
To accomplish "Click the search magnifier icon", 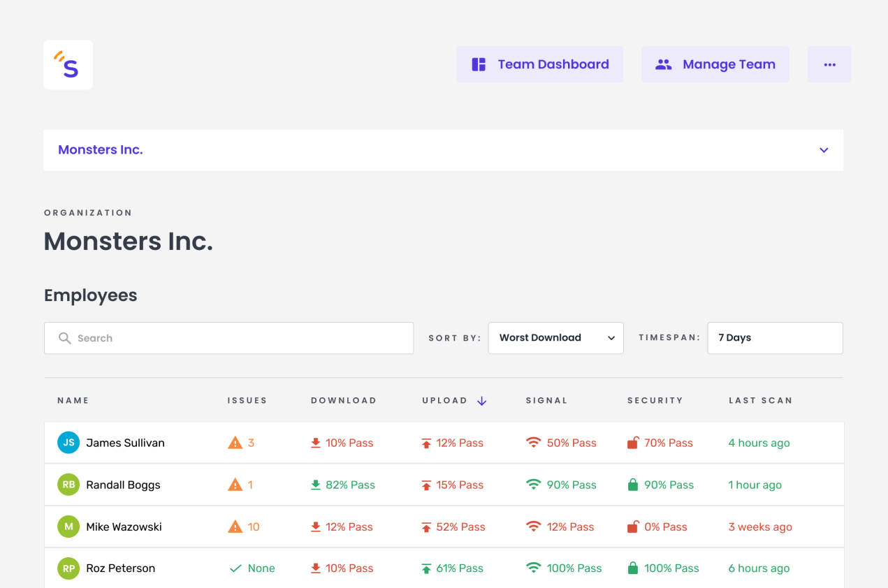I will pos(64,338).
